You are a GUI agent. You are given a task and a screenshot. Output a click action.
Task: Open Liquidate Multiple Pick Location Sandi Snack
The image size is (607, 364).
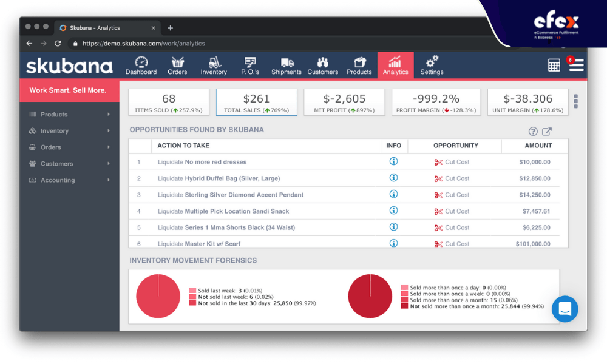pyautogui.click(x=223, y=211)
